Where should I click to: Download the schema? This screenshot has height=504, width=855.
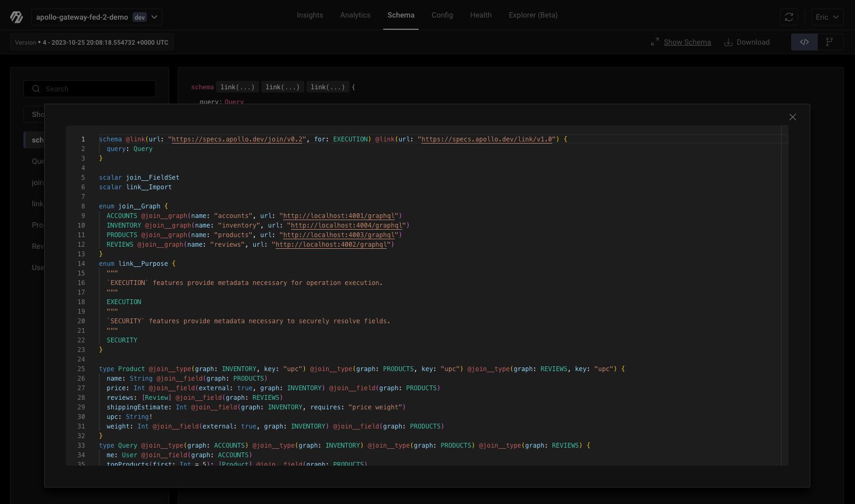[746, 42]
